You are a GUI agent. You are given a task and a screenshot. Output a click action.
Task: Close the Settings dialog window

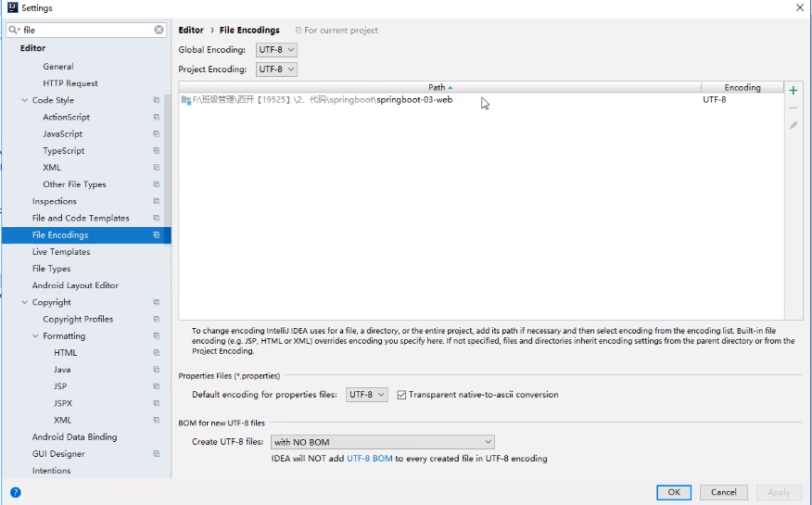coord(800,7)
